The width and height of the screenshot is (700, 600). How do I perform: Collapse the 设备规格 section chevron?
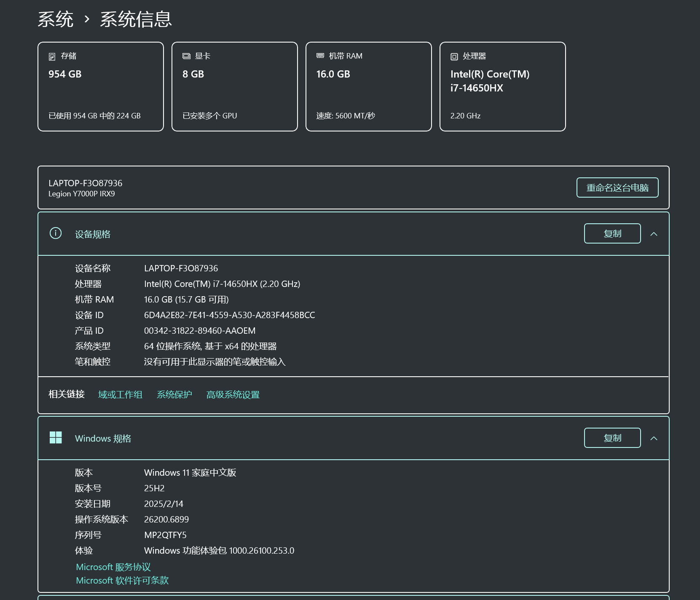click(x=654, y=234)
